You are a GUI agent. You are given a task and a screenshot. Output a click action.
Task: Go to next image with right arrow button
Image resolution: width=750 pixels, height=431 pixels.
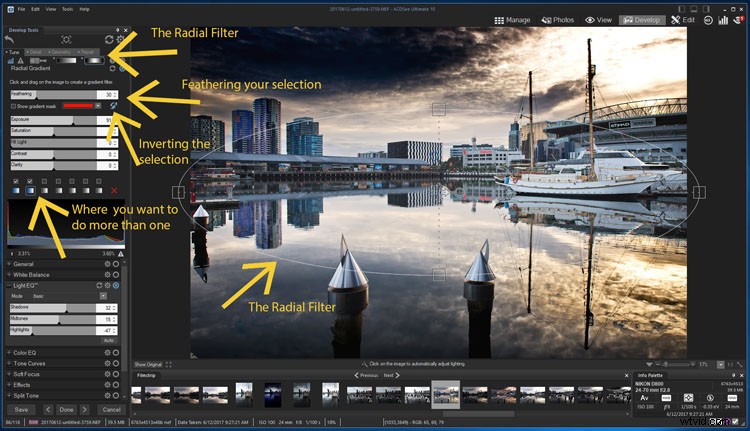[x=84, y=409]
